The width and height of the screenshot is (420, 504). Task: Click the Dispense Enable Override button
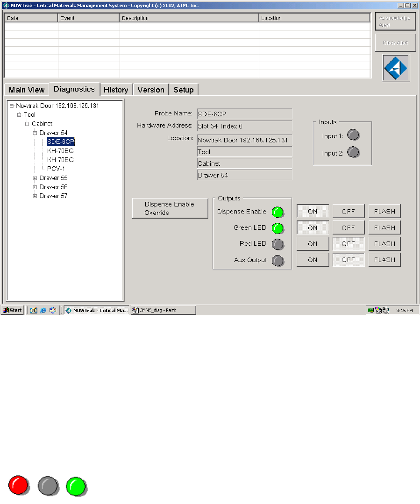tap(170, 208)
